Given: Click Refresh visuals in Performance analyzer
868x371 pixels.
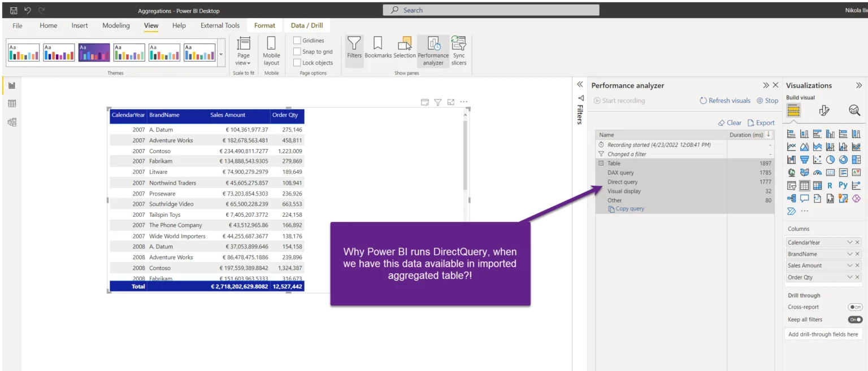Looking at the screenshot, I should click(725, 101).
